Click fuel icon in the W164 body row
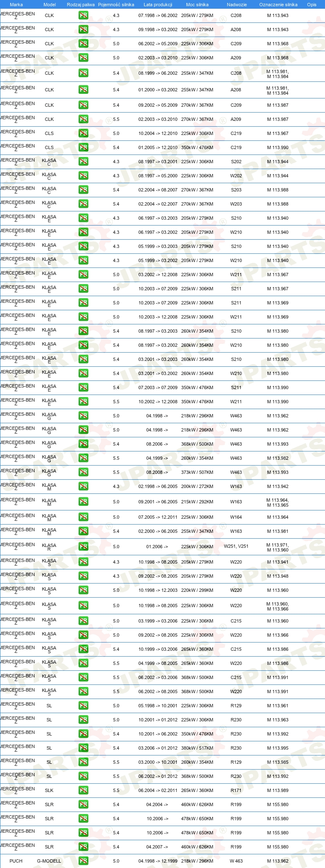The height and width of the screenshot is (868, 325). [83, 517]
